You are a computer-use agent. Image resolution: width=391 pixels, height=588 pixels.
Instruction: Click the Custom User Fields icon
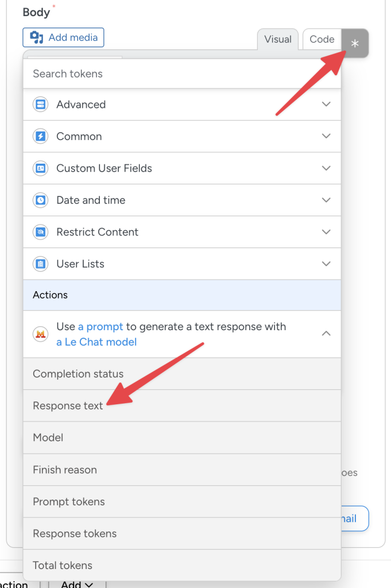[40, 168]
